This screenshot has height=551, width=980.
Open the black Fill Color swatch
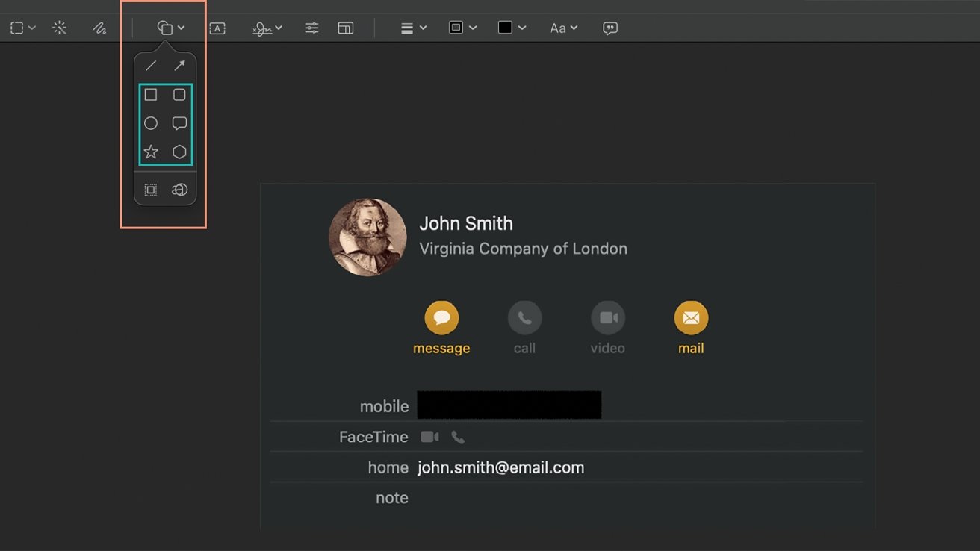point(512,28)
